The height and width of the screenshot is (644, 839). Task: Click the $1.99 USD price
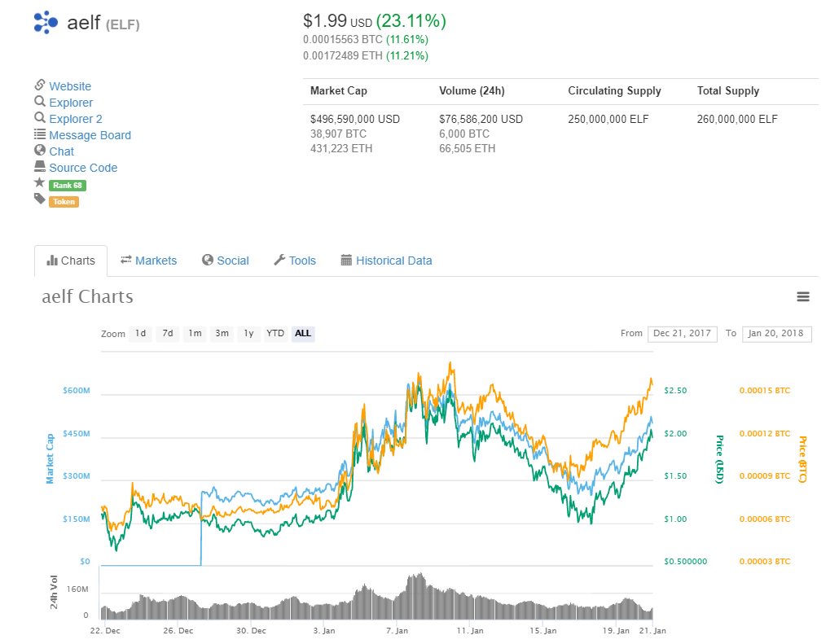tap(337, 21)
